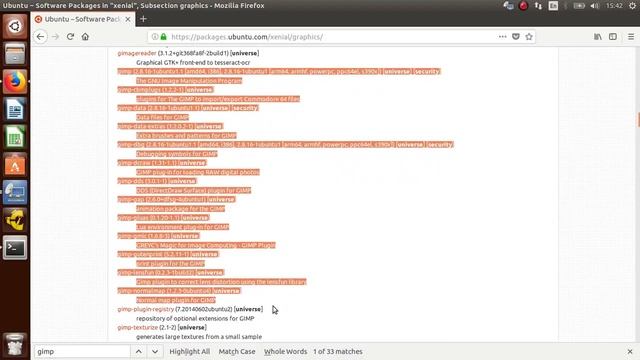
Task: Click the '1 of 33 matches' status text
Action: 338,351
